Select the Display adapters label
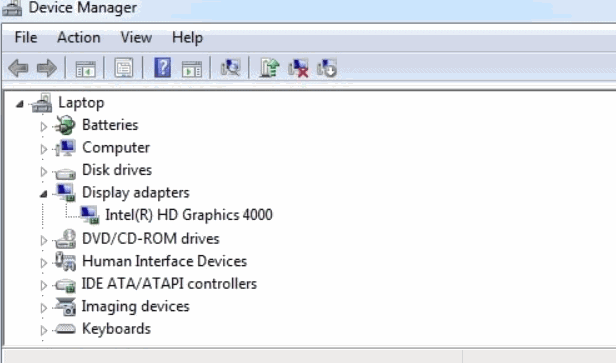This screenshot has height=363, width=616. [x=136, y=193]
